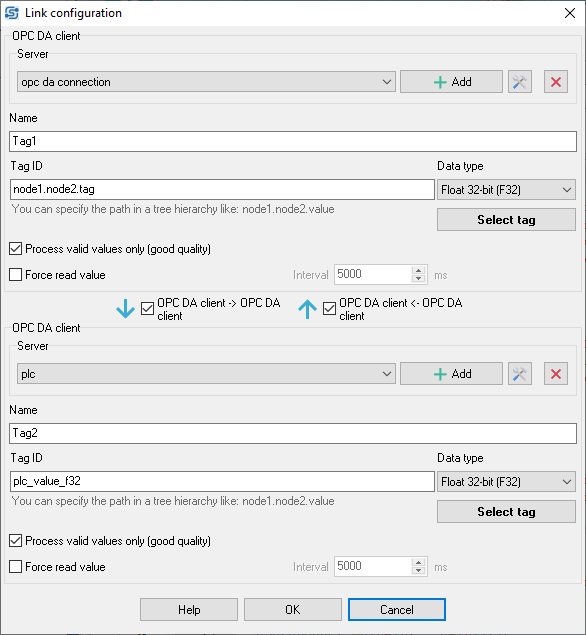Select tag for node1.node2.tag
The image size is (586, 635).
point(506,220)
